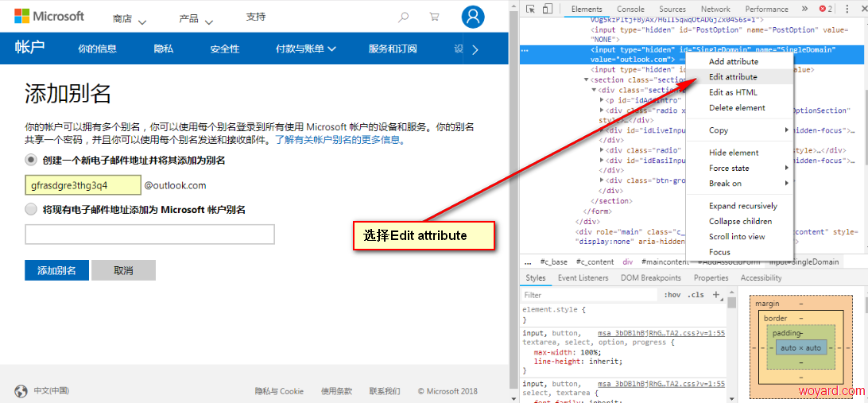This screenshot has width=868, height=403.
Task: Toggle .cls class editor
Action: click(x=696, y=295)
